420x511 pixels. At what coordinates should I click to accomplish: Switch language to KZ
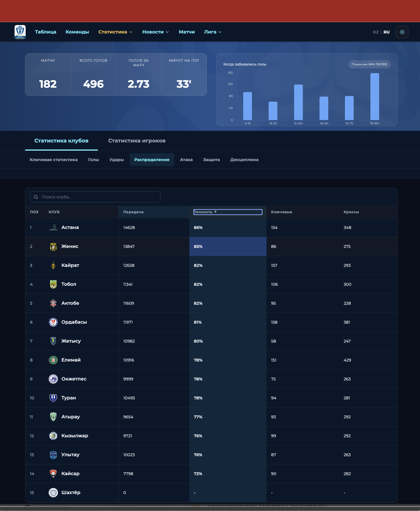(376, 32)
